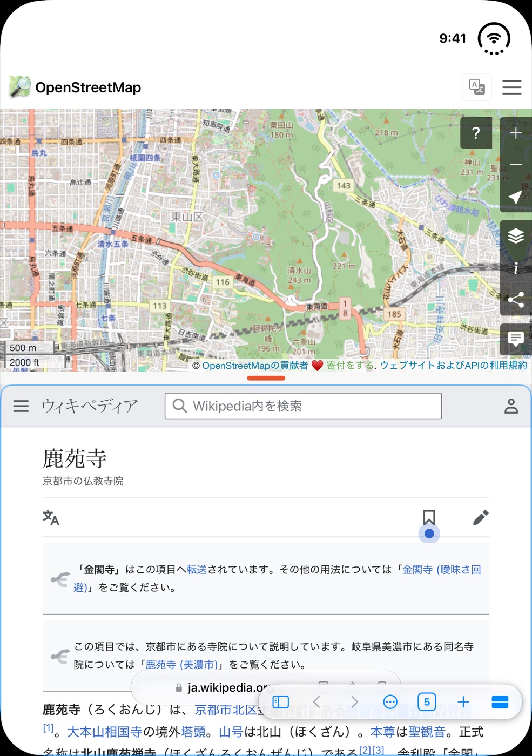Screen dimensions: 532x756
Task: Bookmark the 鹿苑寺 article
Action: [429, 517]
